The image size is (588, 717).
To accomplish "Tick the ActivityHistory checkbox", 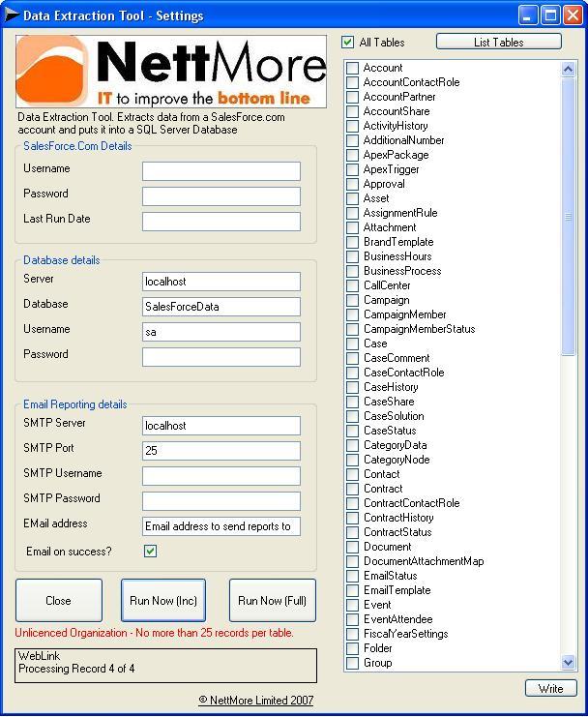I will click(352, 126).
